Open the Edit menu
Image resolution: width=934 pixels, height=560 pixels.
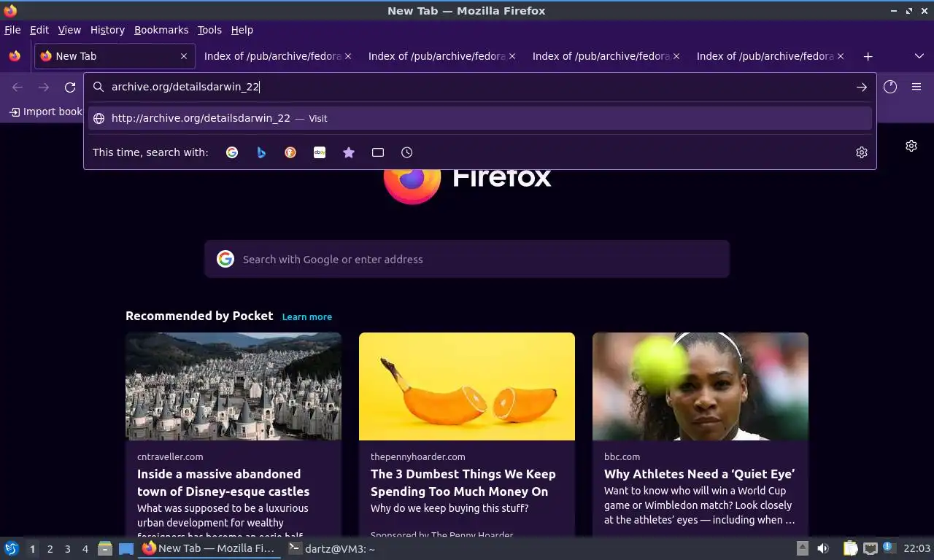coord(39,30)
